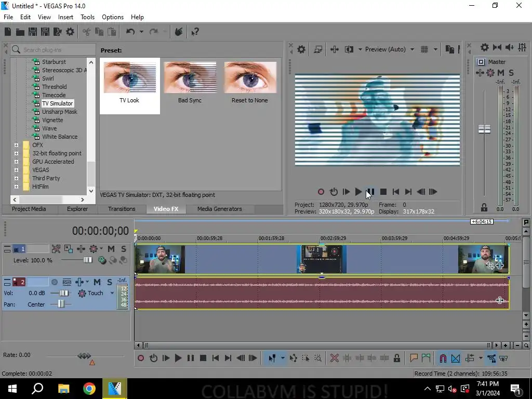Click the Insert Marker icon
The height and width of the screenshot is (399, 532).
pyautogui.click(x=414, y=358)
